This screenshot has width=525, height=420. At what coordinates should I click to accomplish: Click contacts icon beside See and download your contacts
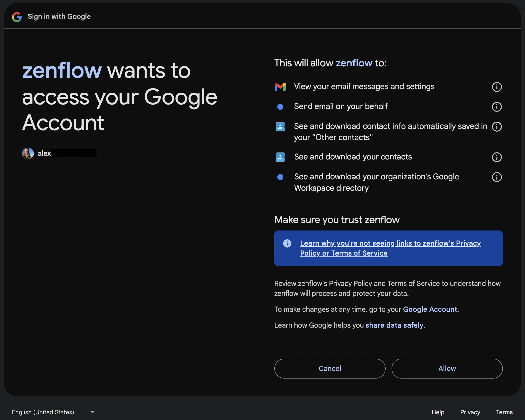click(280, 157)
